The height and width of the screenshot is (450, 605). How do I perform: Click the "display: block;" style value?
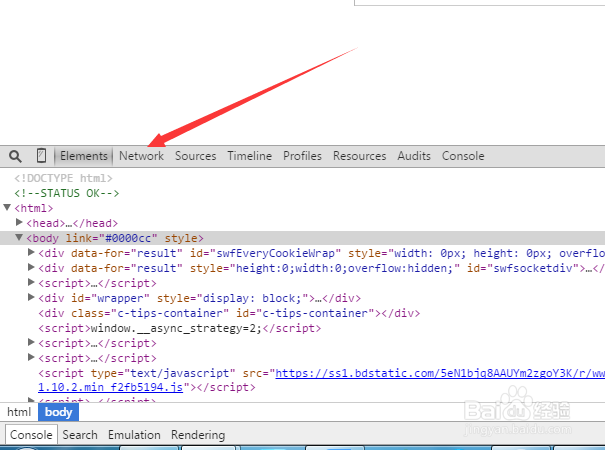(252, 298)
